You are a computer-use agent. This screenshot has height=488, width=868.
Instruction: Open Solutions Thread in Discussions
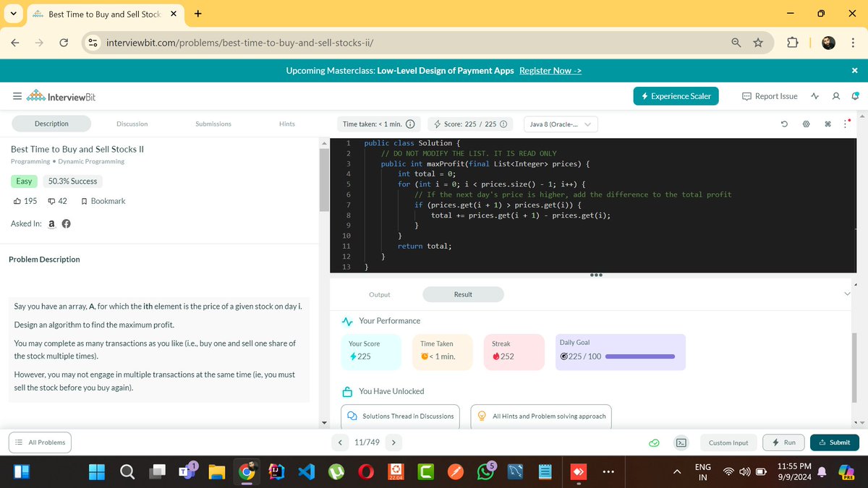pyautogui.click(x=400, y=416)
